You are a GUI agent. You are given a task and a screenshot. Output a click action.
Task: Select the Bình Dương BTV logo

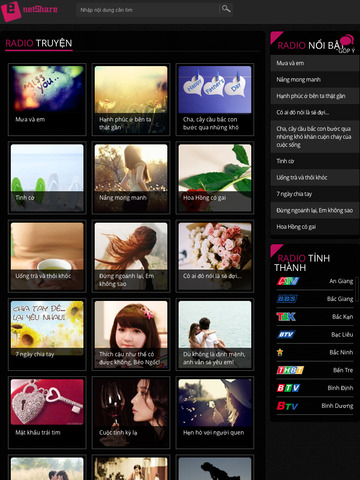[x=287, y=406]
